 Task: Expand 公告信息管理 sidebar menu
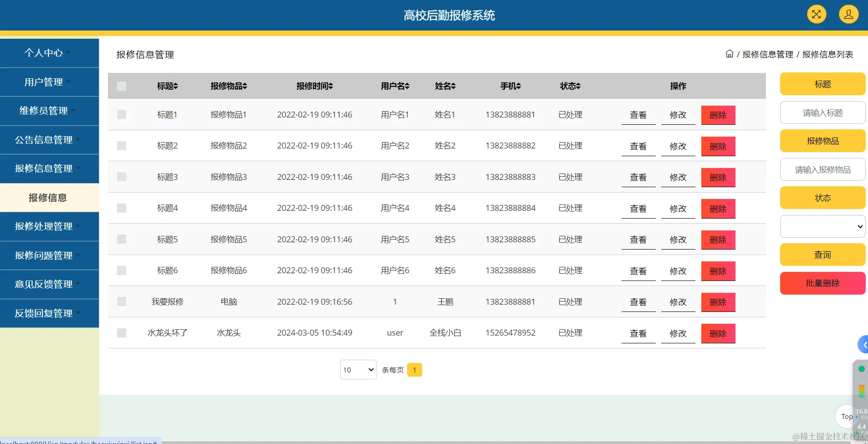pyautogui.click(x=49, y=140)
